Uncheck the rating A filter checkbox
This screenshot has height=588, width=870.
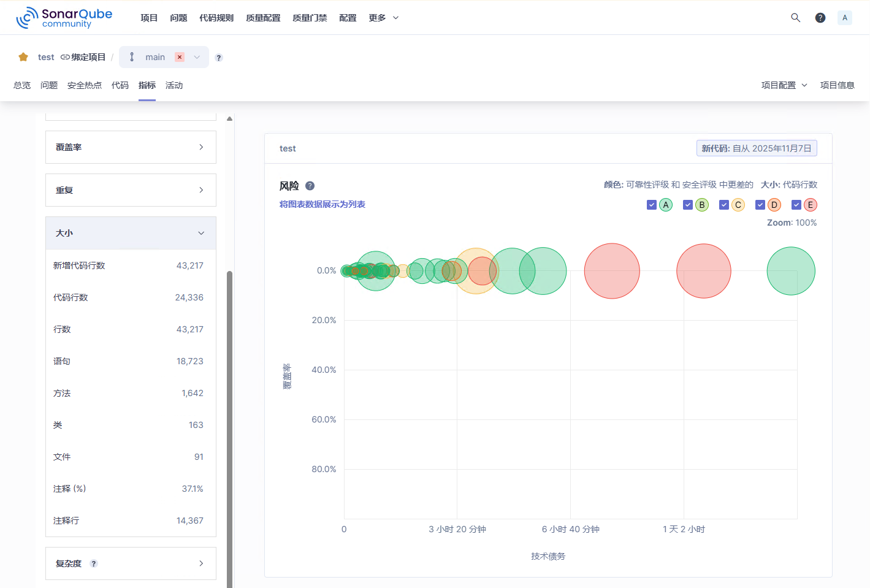[651, 204]
